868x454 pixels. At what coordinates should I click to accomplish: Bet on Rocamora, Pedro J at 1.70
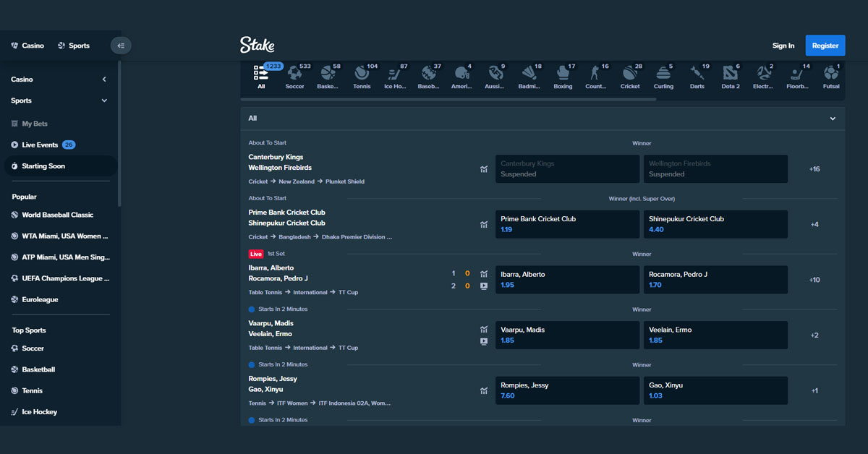(x=716, y=280)
